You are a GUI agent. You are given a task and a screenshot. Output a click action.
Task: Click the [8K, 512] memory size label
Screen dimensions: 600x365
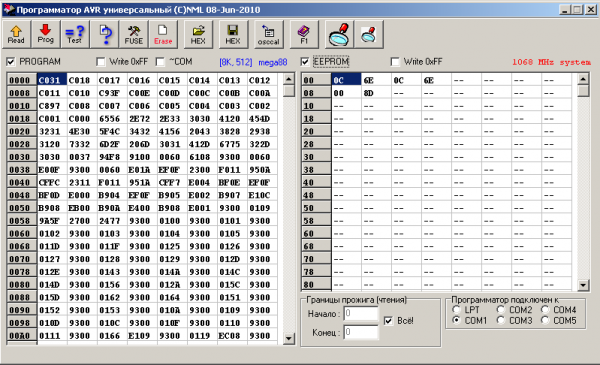point(236,62)
